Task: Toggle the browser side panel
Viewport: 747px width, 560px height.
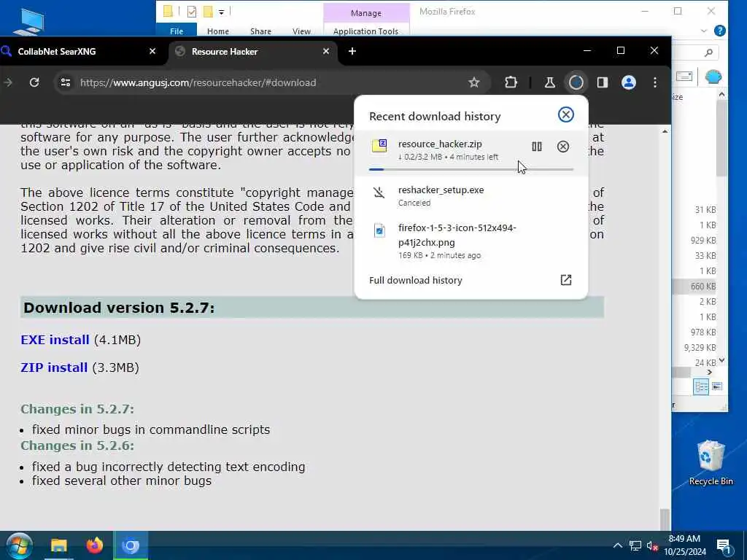Action: 602,83
